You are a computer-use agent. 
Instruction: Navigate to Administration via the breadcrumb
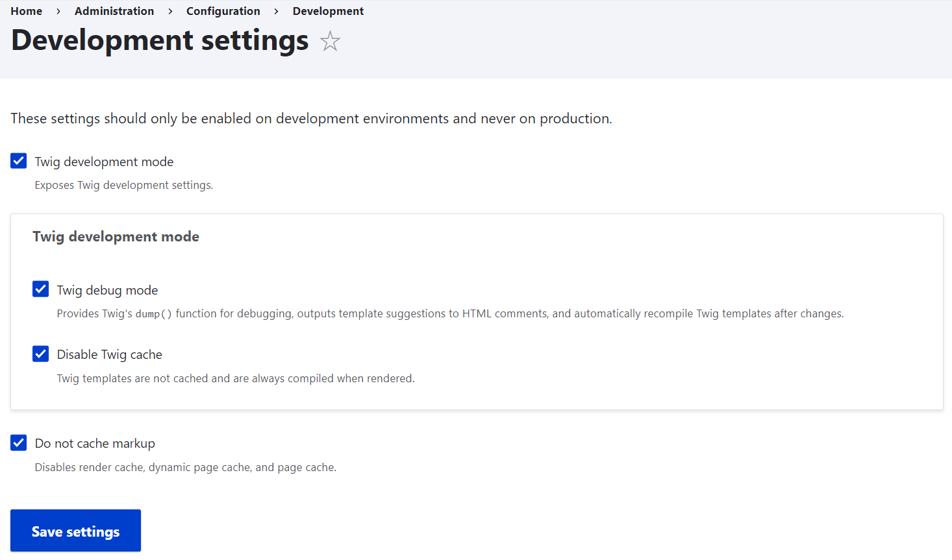[x=114, y=10]
